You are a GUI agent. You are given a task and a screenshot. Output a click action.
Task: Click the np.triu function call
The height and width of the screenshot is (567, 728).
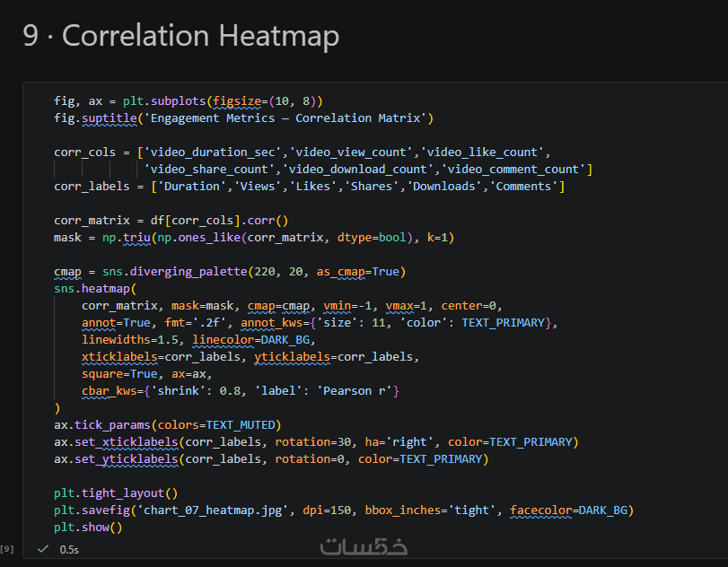tap(127, 238)
